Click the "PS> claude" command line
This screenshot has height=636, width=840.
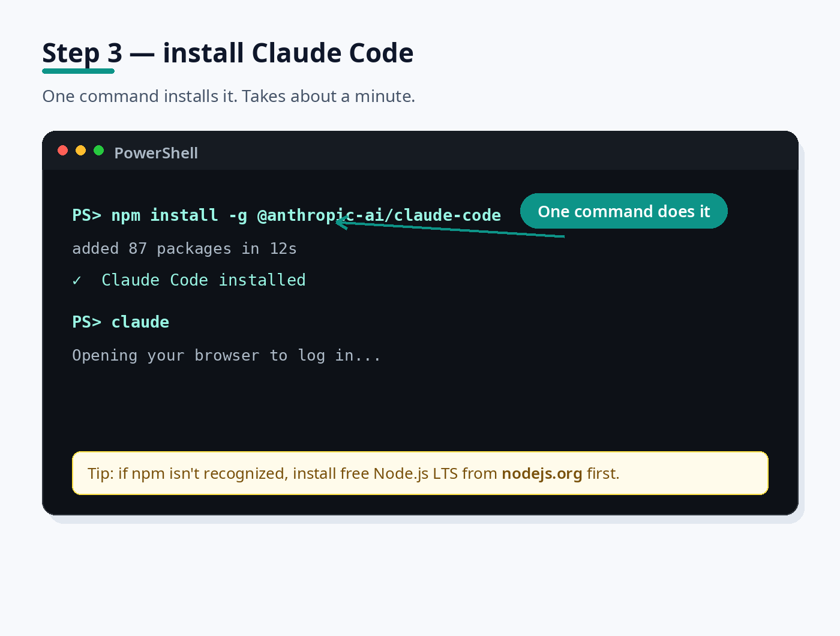(x=121, y=322)
